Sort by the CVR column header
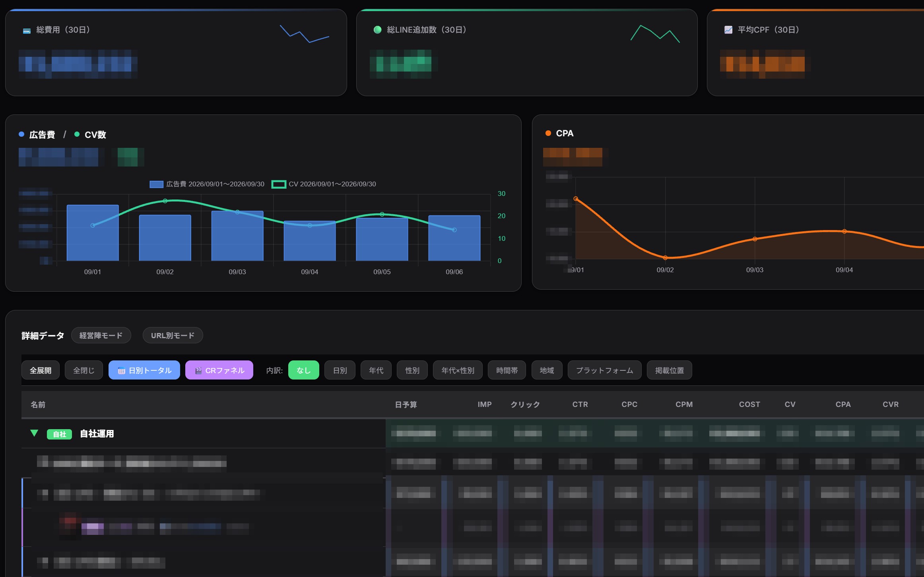Viewport: 924px width, 577px height. tap(891, 405)
